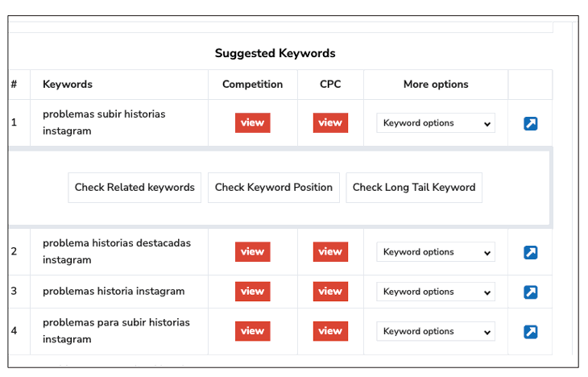Expand Keyword options dropdown for row 3
This screenshot has width=588, height=377.
click(436, 292)
